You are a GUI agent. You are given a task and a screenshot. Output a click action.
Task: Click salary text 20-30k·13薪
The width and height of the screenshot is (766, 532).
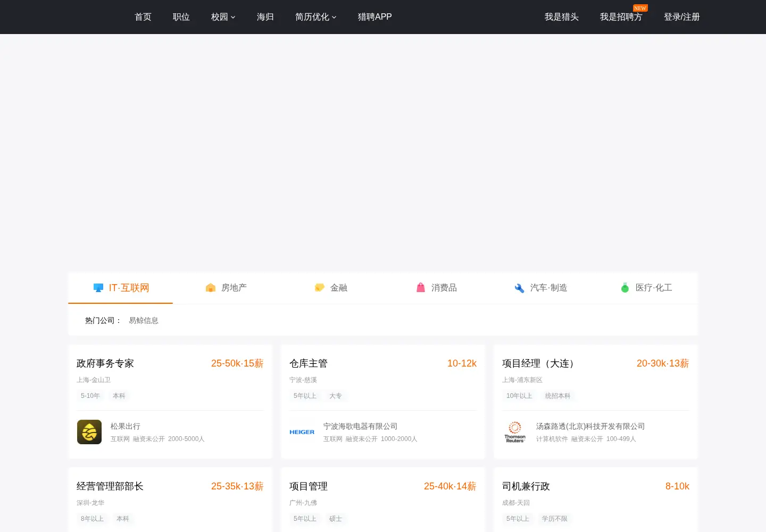[x=663, y=363]
